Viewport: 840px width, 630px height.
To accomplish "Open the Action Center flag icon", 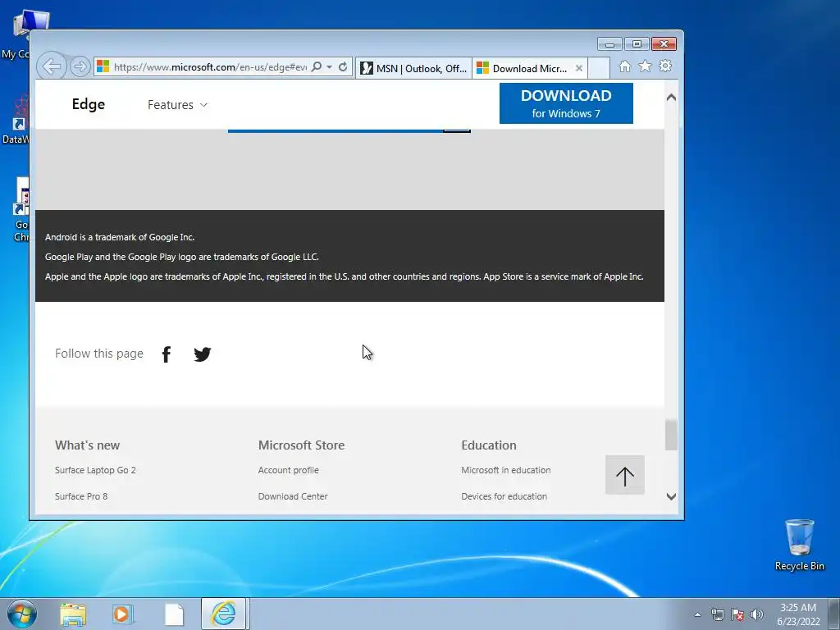I will tap(737, 614).
